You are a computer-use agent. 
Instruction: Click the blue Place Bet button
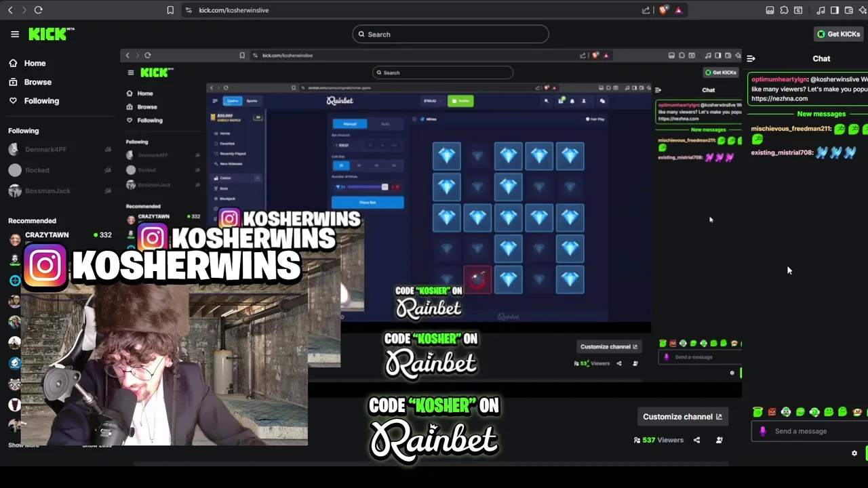pyautogui.click(x=368, y=203)
